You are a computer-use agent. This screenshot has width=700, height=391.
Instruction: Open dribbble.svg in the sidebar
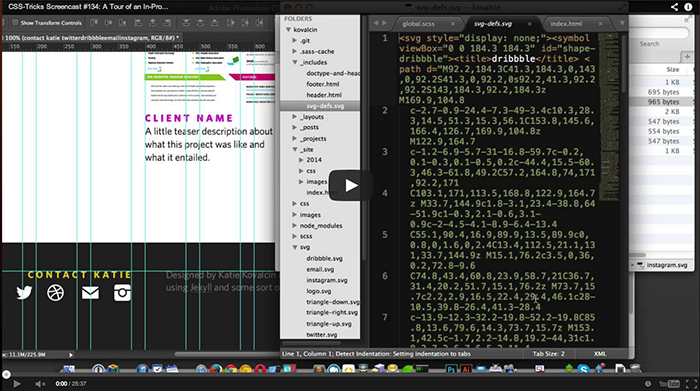pyautogui.click(x=325, y=258)
